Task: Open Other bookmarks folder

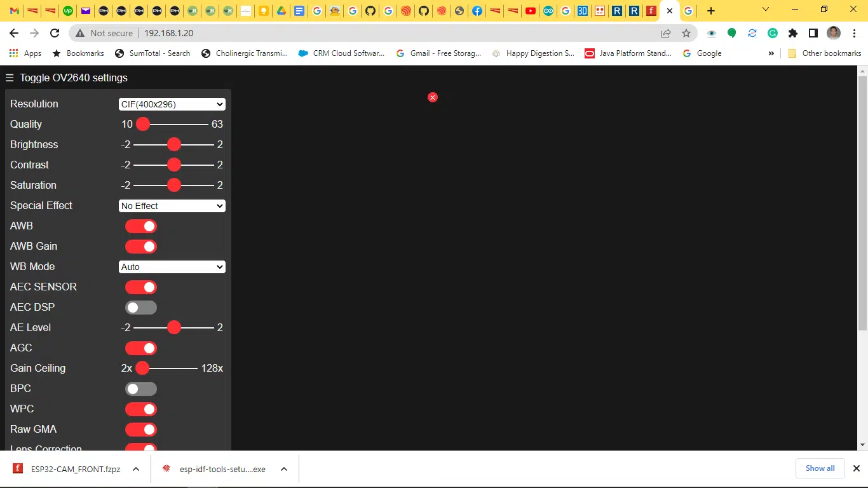Action: (825, 53)
